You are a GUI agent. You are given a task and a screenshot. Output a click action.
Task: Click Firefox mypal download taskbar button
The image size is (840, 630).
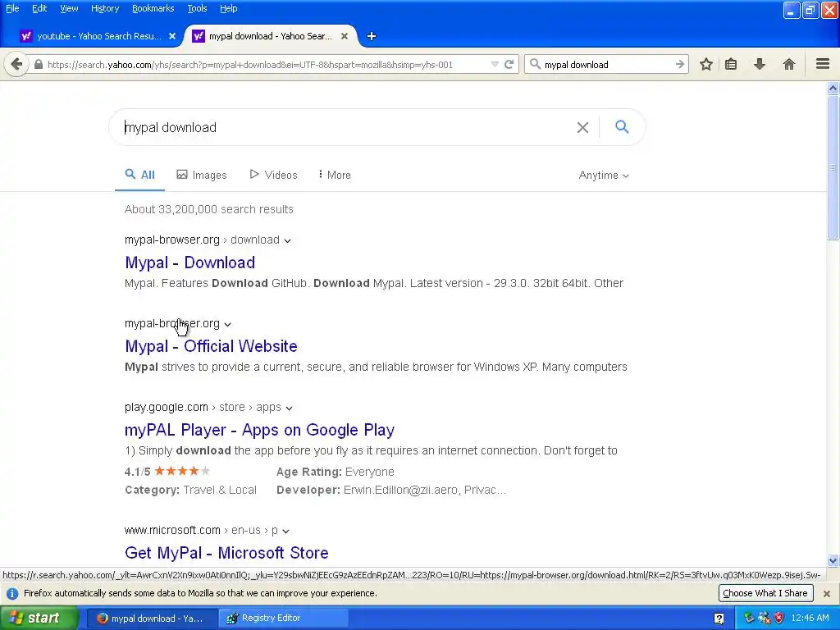coord(152,619)
